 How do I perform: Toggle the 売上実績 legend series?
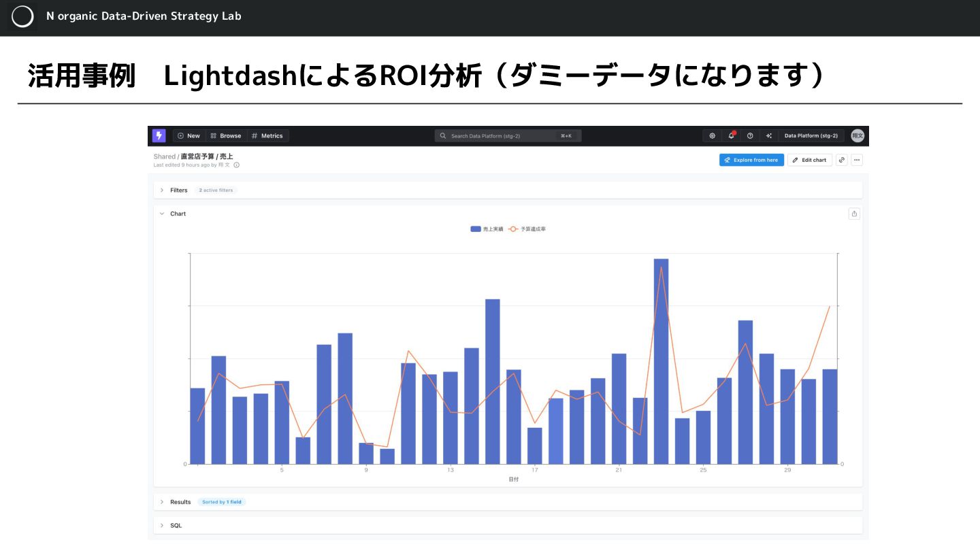tap(487, 229)
